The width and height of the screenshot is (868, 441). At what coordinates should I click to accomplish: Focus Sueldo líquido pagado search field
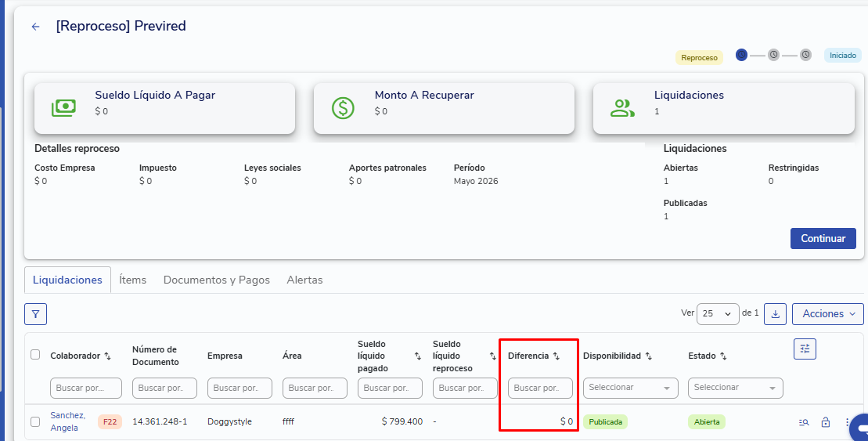coord(390,388)
